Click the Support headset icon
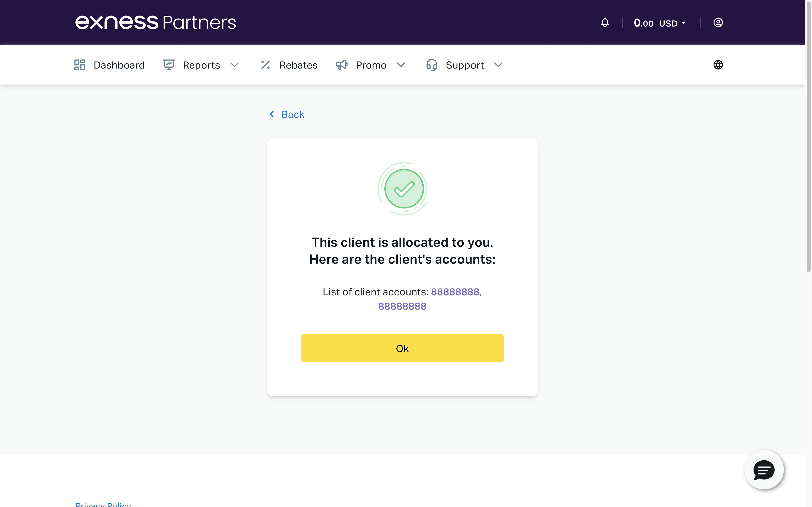 point(432,65)
